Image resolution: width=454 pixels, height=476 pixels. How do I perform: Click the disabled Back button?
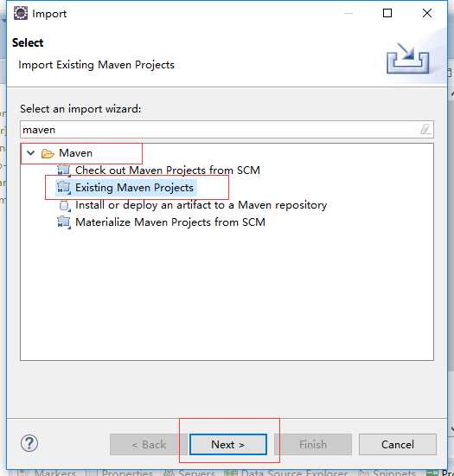(149, 445)
